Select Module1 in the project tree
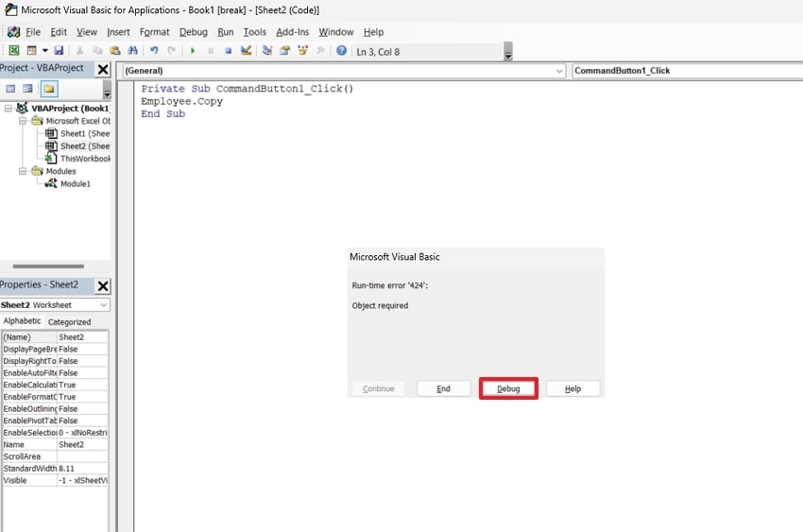 (68, 184)
